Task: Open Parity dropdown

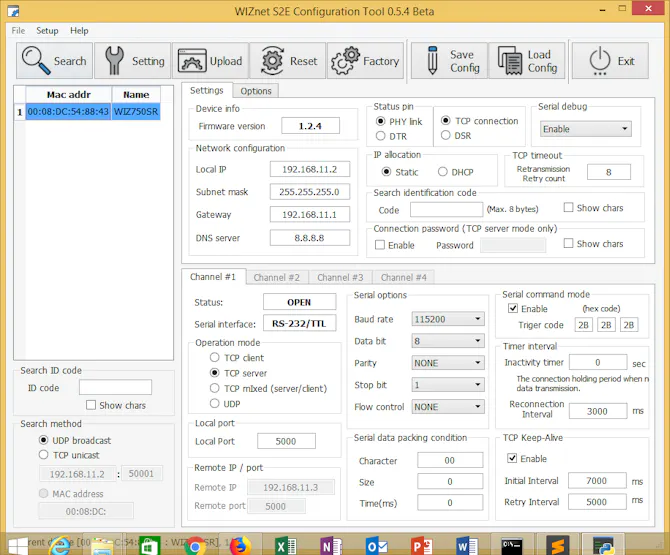Action: (x=448, y=363)
